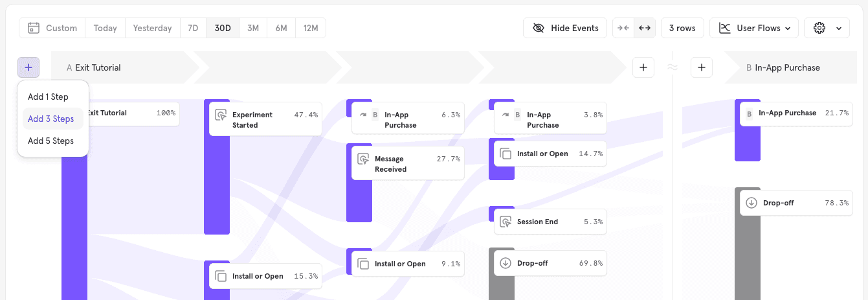The width and height of the screenshot is (868, 300).
Task: Click the Drop-off down-arrow icon showing 69.8%
Action: [506, 263]
